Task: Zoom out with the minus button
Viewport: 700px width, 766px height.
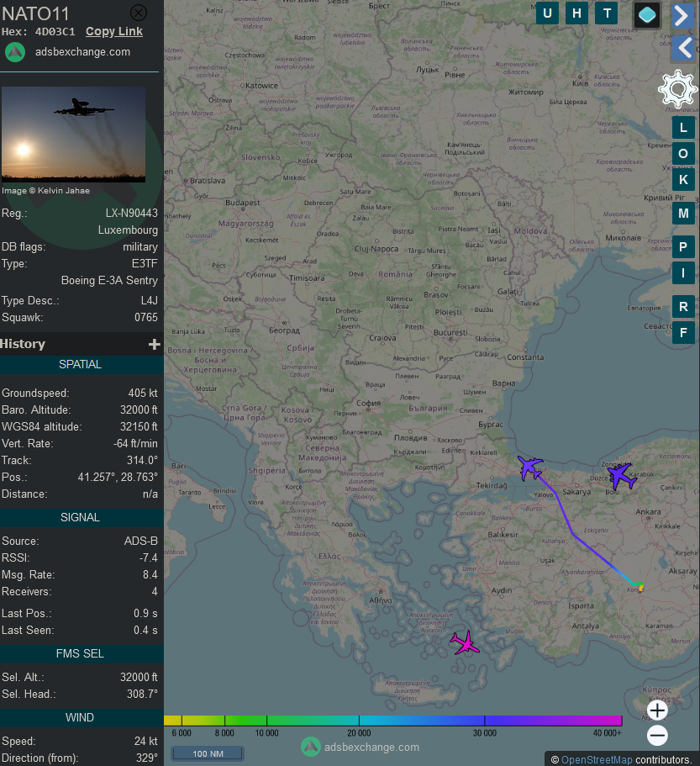Action: (x=657, y=735)
